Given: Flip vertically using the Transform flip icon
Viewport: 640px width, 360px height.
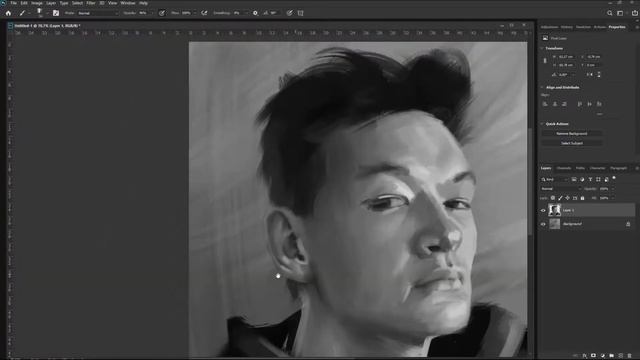Looking at the screenshot, I should [x=599, y=75].
